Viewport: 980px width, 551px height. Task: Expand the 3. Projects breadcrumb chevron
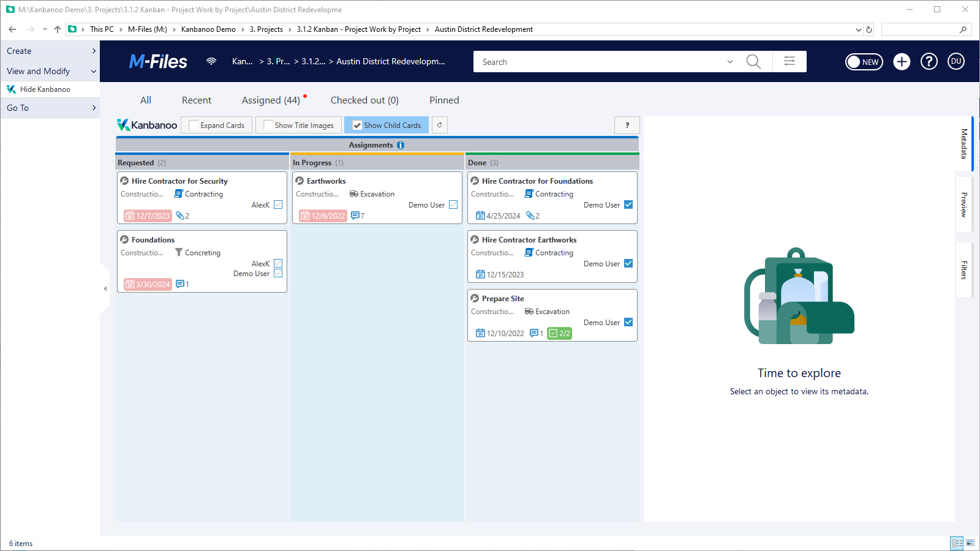tap(290, 29)
